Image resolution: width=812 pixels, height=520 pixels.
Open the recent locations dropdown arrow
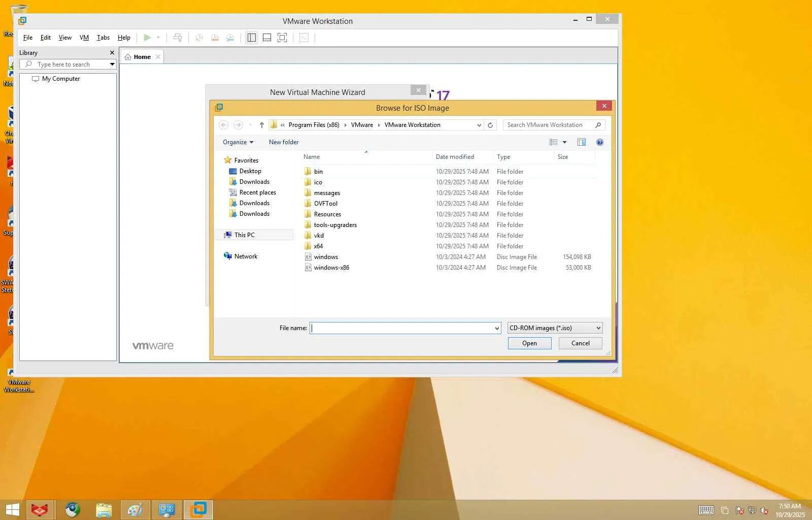tap(250, 125)
